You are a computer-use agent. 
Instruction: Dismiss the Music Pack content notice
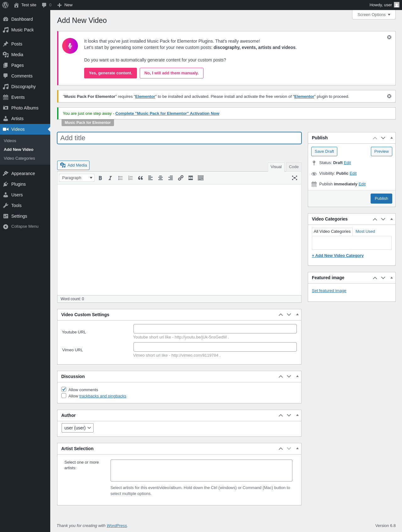pyautogui.click(x=389, y=37)
